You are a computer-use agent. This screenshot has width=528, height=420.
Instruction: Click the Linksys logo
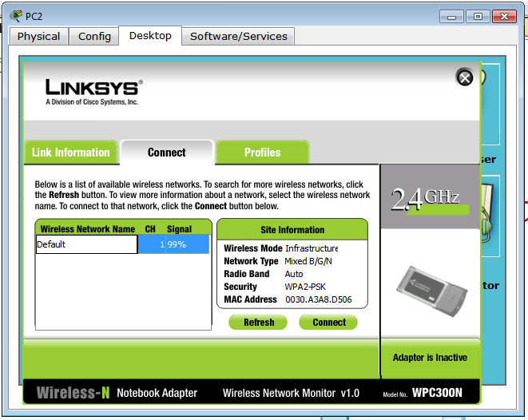(x=94, y=92)
